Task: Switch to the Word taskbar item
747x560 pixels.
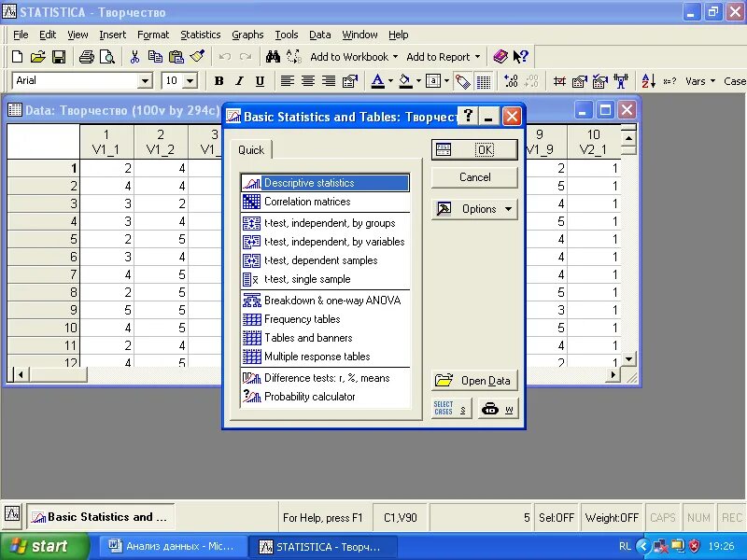Action: pyautogui.click(x=174, y=546)
